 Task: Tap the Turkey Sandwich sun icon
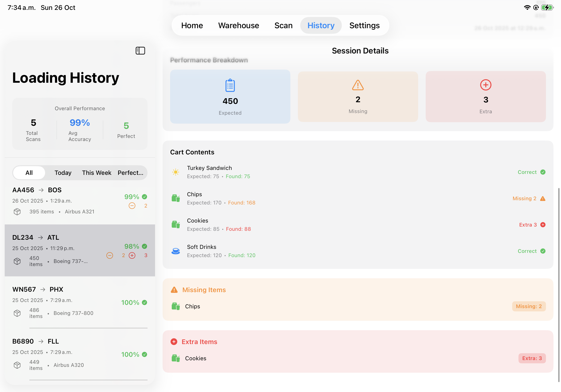pyautogui.click(x=175, y=172)
